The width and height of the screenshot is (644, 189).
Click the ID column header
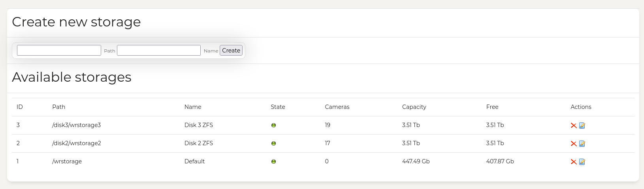[20, 107]
